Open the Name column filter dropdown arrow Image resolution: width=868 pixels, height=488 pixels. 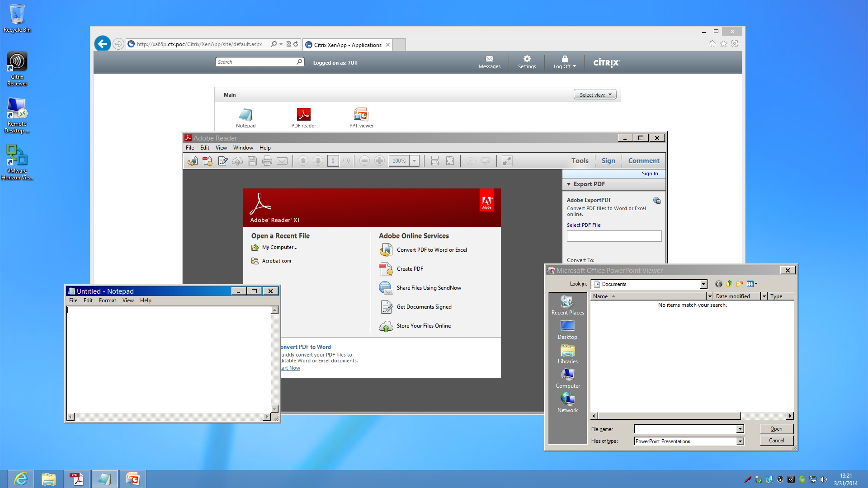coord(710,296)
